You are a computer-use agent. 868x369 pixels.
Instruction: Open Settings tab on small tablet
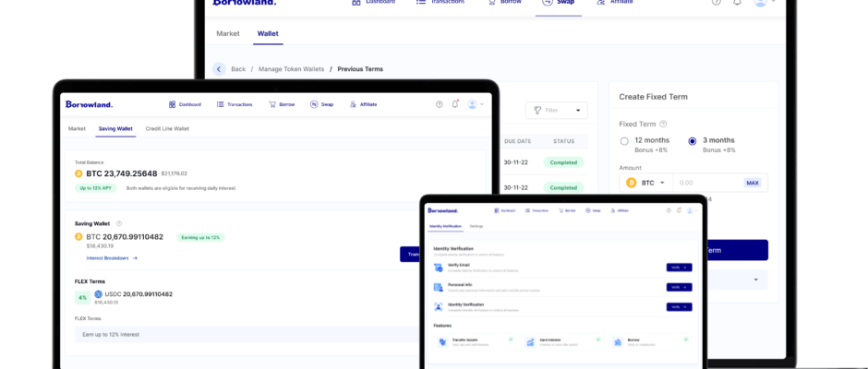tap(476, 226)
